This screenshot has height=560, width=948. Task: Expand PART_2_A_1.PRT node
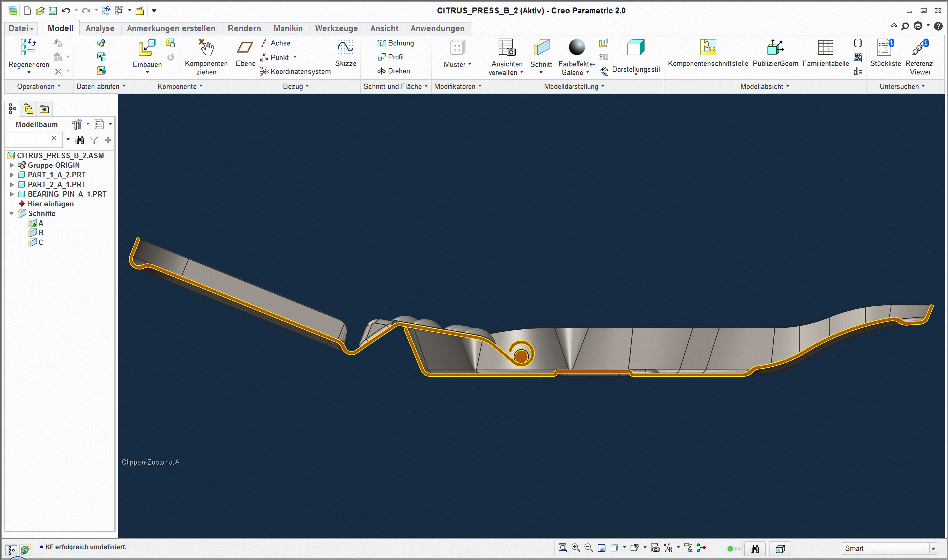pyautogui.click(x=12, y=185)
